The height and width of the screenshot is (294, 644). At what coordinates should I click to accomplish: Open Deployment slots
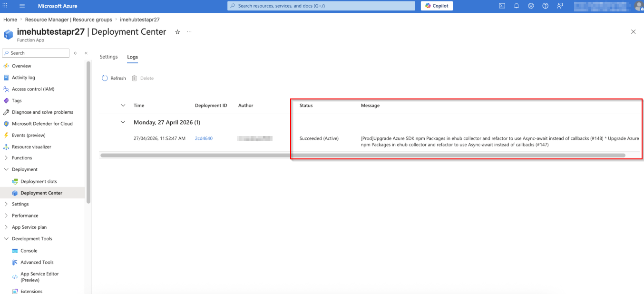(39, 182)
